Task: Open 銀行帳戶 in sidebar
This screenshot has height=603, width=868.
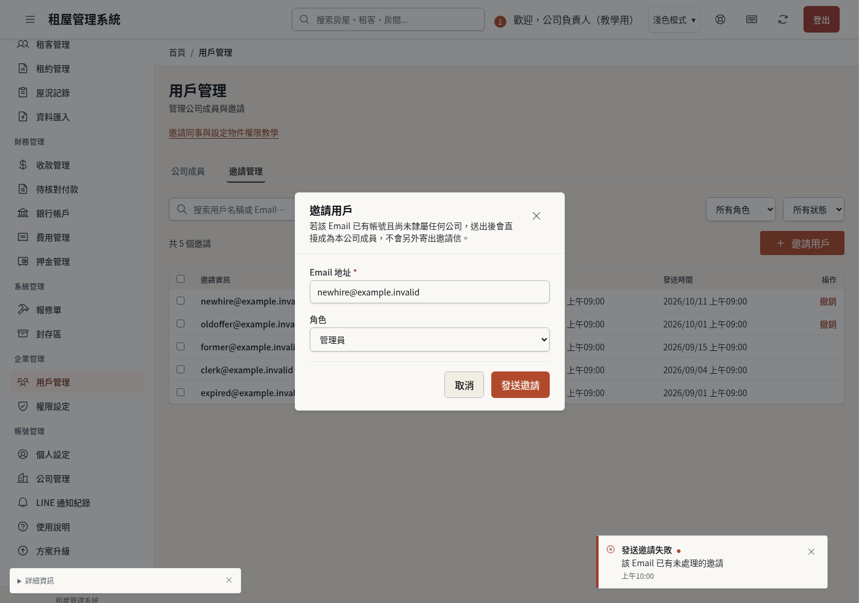Action: click(x=77, y=213)
